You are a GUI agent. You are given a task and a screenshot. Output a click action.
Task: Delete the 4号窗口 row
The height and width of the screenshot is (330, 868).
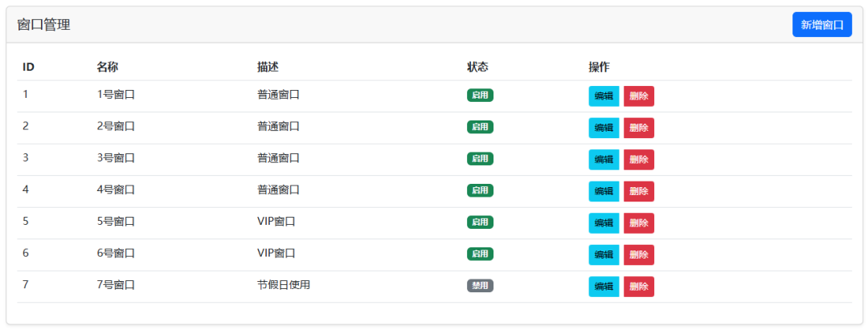coord(639,191)
